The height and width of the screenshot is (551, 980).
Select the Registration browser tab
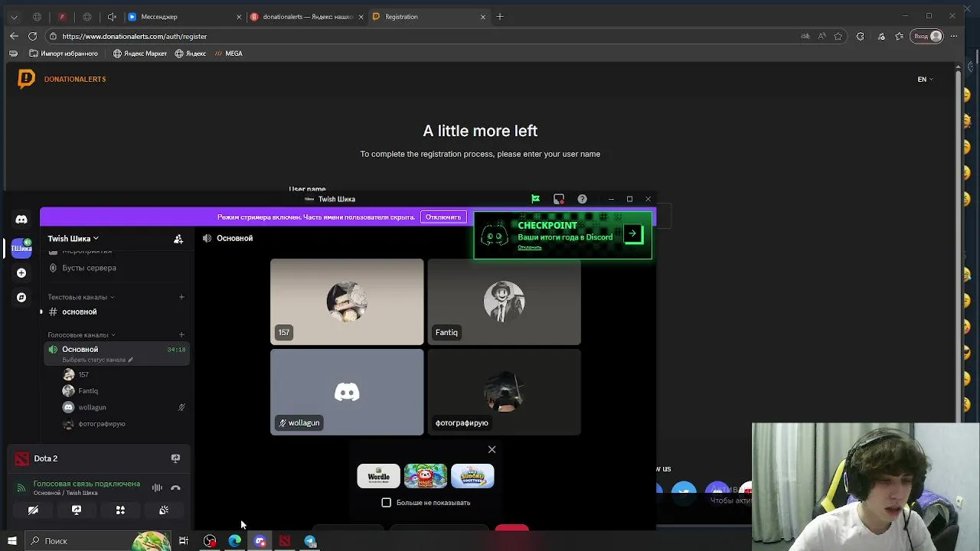pyautogui.click(x=429, y=17)
